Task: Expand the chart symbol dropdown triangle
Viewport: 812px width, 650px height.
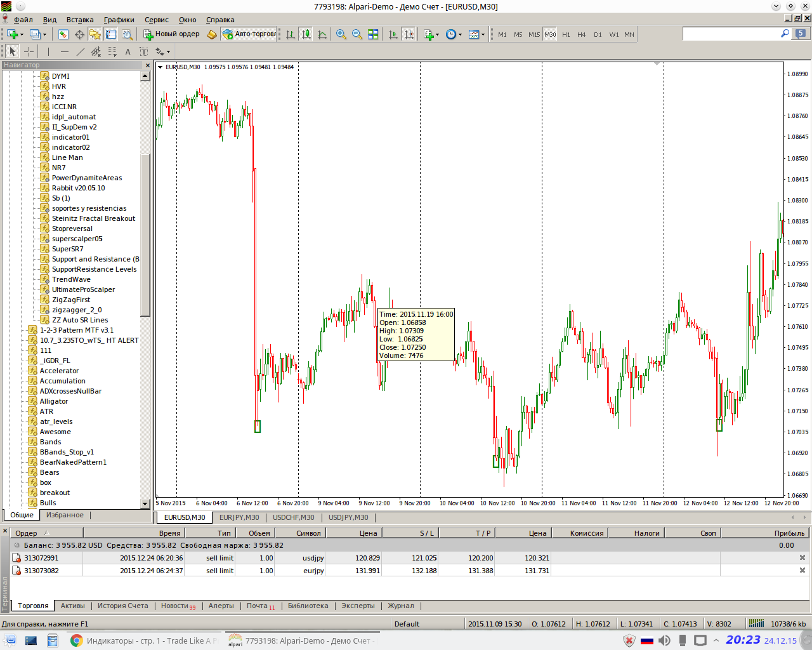Action: 160,67
